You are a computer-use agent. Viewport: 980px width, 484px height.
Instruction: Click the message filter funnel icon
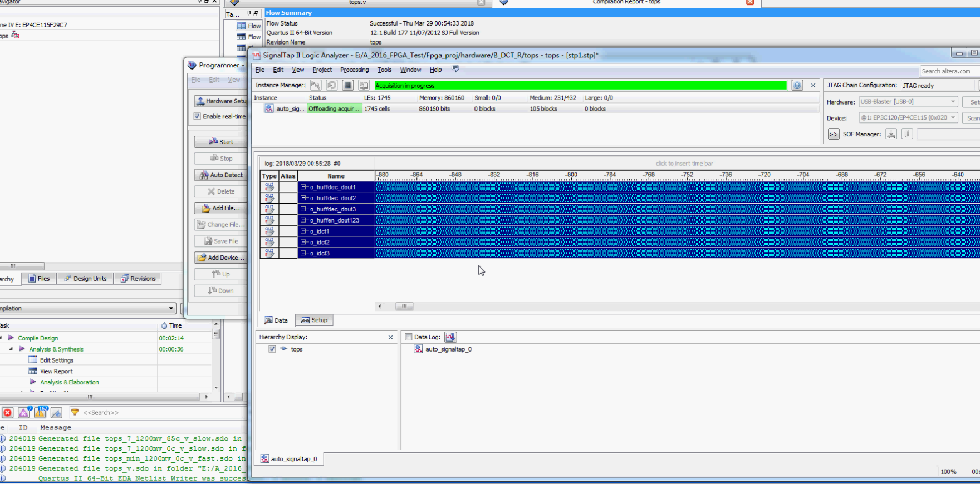point(75,412)
